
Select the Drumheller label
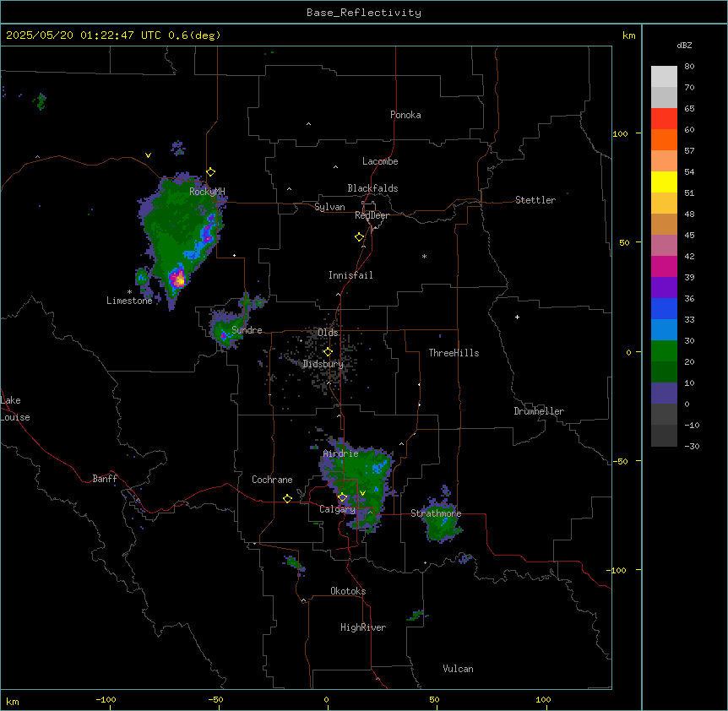539,411
